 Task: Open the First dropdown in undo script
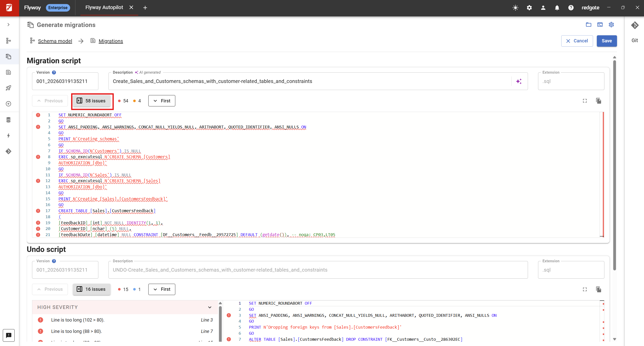point(162,289)
